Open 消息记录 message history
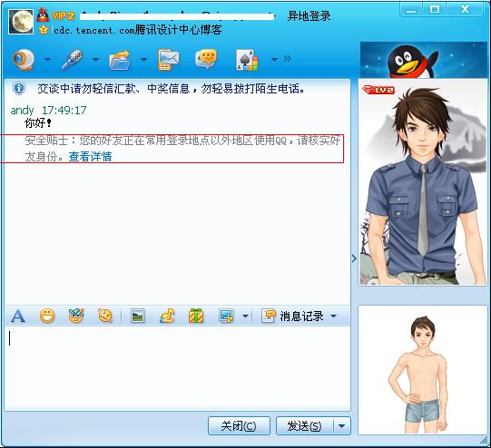The height and width of the screenshot is (448, 491). (293, 317)
